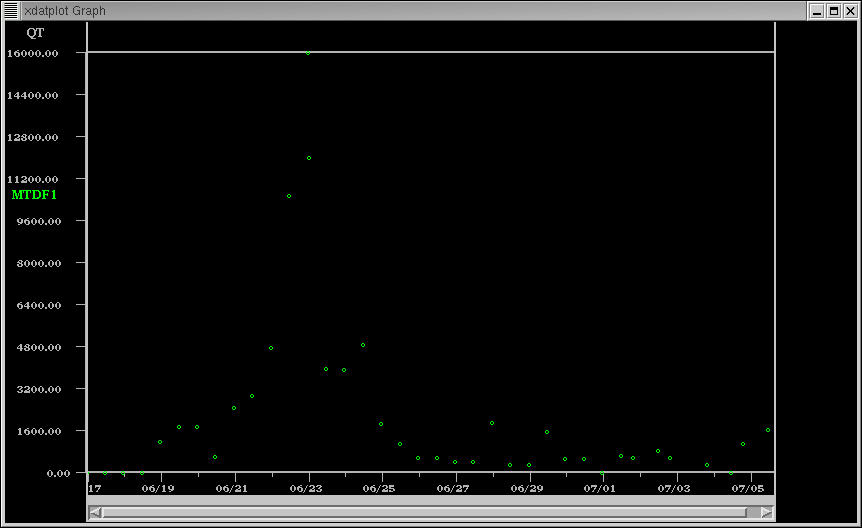Viewport: 862px width, 528px height.
Task: Click the scrollbar left arrow
Action: (95, 513)
